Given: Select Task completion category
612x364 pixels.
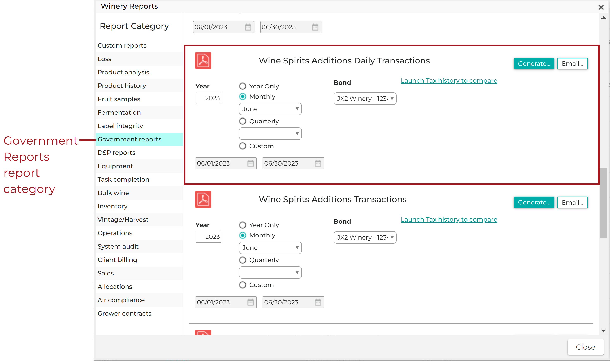Looking at the screenshot, I should pos(139,179).
